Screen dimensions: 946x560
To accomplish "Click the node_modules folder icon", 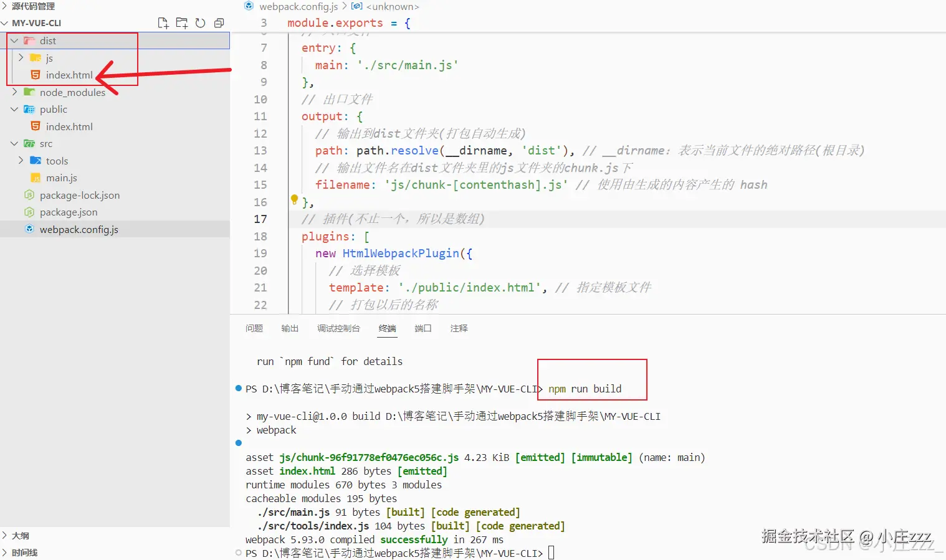I will tap(29, 92).
